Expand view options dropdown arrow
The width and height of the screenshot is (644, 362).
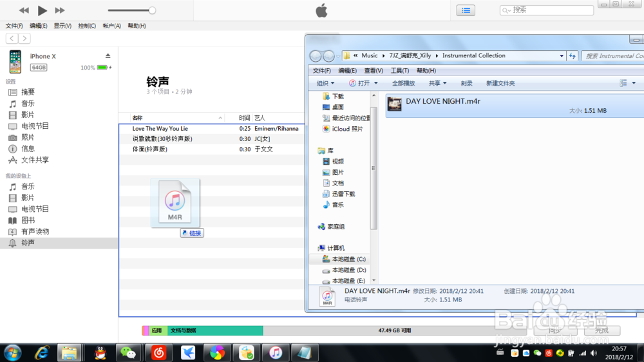[x=634, y=83]
